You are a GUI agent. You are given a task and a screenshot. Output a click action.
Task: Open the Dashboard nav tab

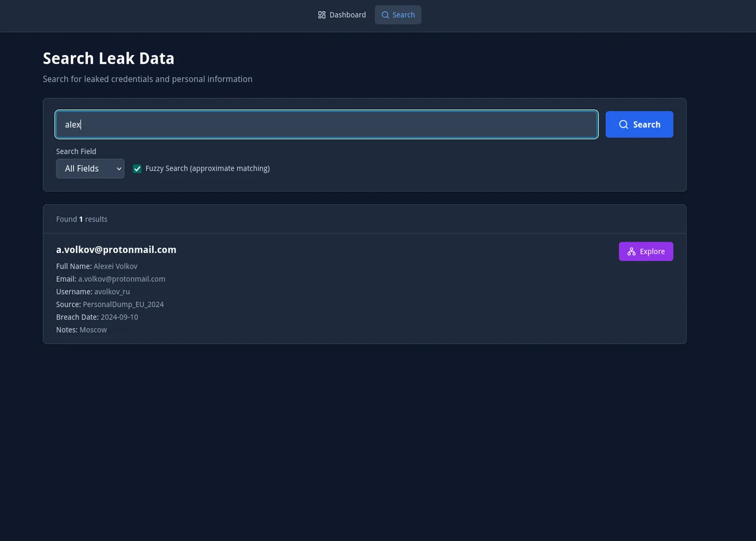[342, 15]
